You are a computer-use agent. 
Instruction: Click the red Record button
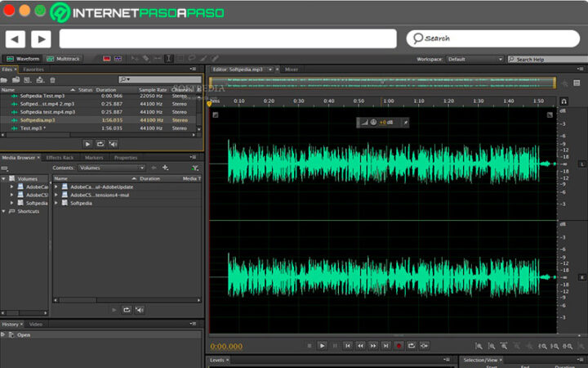pyautogui.click(x=399, y=346)
